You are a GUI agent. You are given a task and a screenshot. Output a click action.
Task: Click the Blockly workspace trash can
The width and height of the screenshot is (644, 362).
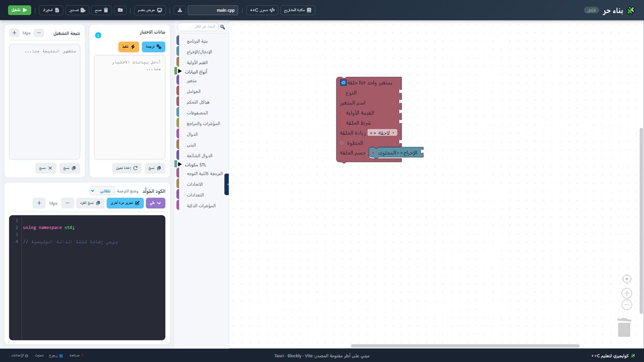point(624,327)
